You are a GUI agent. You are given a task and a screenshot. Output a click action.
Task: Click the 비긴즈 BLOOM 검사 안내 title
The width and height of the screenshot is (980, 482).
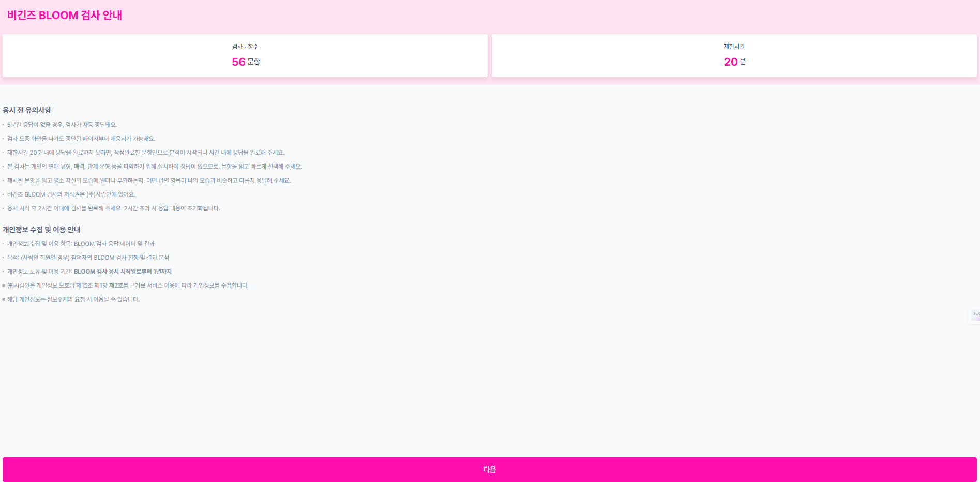tap(65, 16)
